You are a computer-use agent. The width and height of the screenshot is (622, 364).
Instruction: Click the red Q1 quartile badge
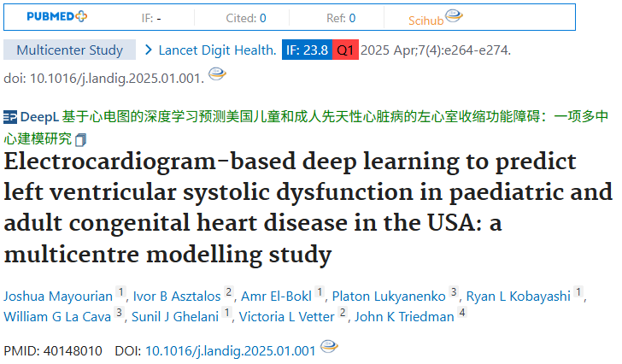click(x=344, y=50)
